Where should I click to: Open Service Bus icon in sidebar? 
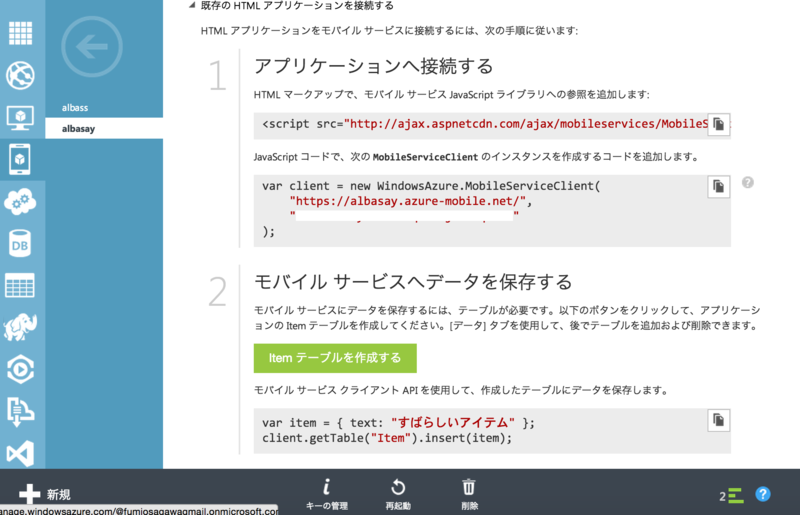(20, 411)
